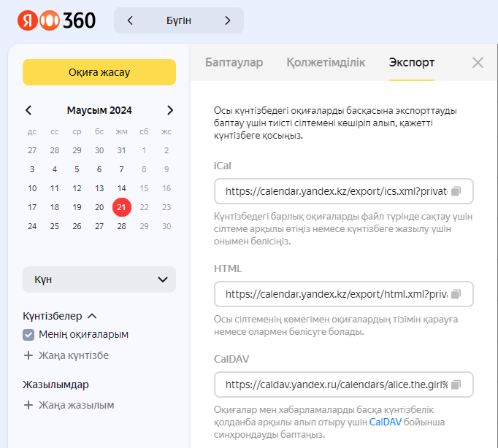Show previous month in mini calendar

28,110
